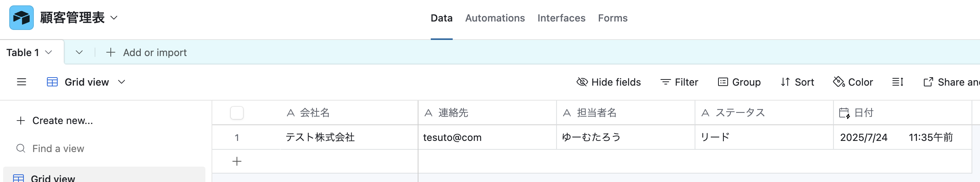The image size is (980, 182).
Task: Click the Airtable base logo icon
Action: [22, 18]
